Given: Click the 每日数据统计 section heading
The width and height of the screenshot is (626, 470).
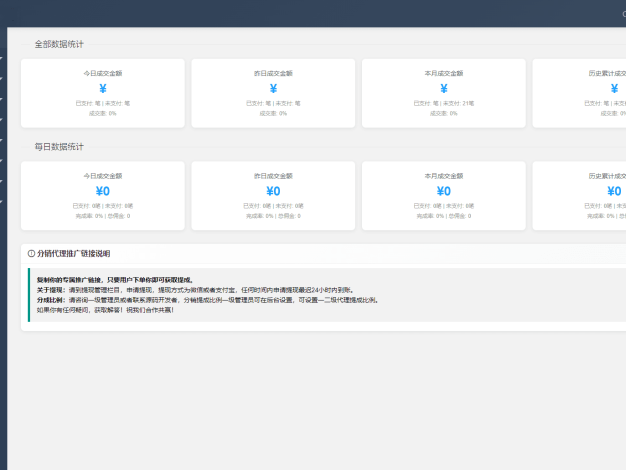Looking at the screenshot, I should click(x=59, y=147).
